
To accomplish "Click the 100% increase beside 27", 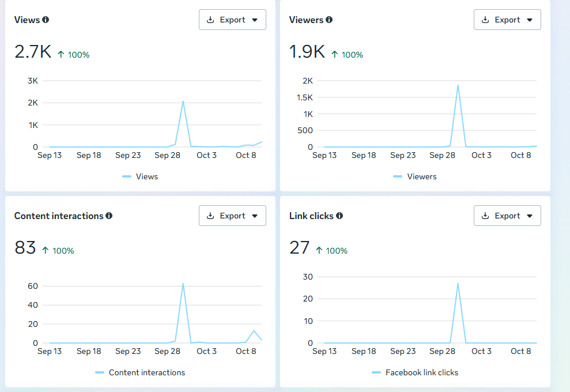I will [332, 251].
